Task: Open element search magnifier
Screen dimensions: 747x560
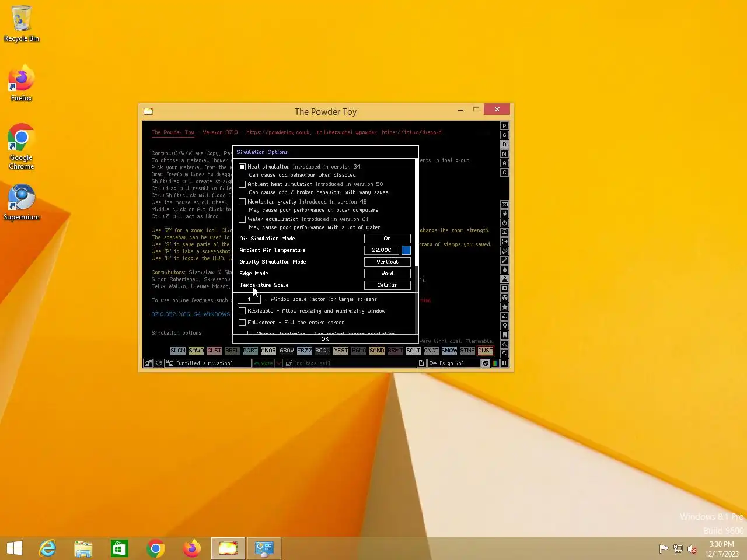Action: 505,353
